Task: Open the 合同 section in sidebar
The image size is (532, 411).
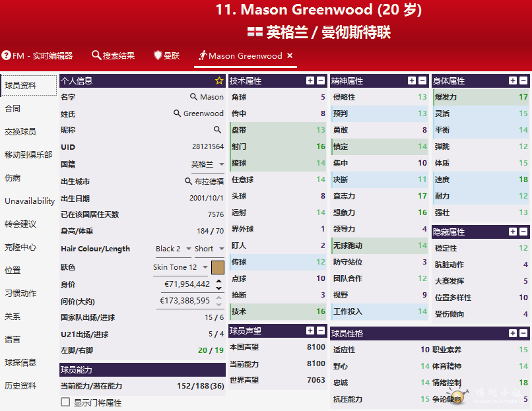Action: point(13,108)
